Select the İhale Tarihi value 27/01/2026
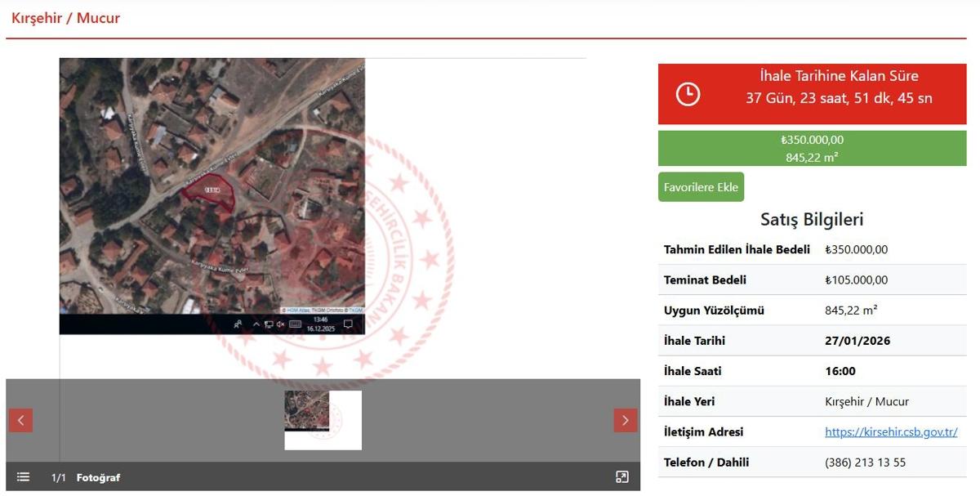The width and height of the screenshot is (980, 496). click(857, 341)
